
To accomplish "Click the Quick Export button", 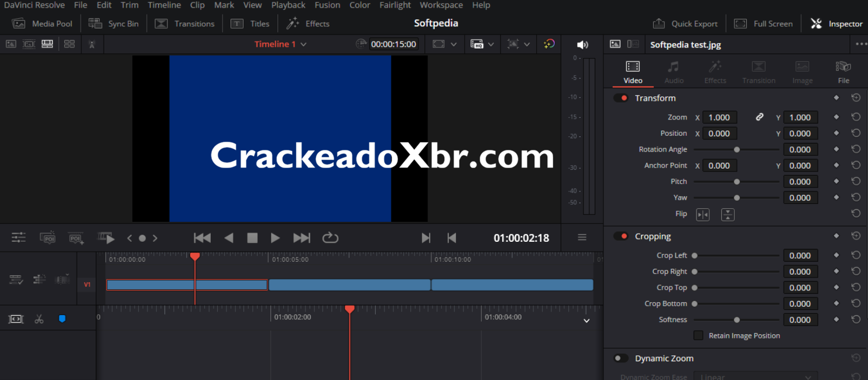I will [685, 23].
